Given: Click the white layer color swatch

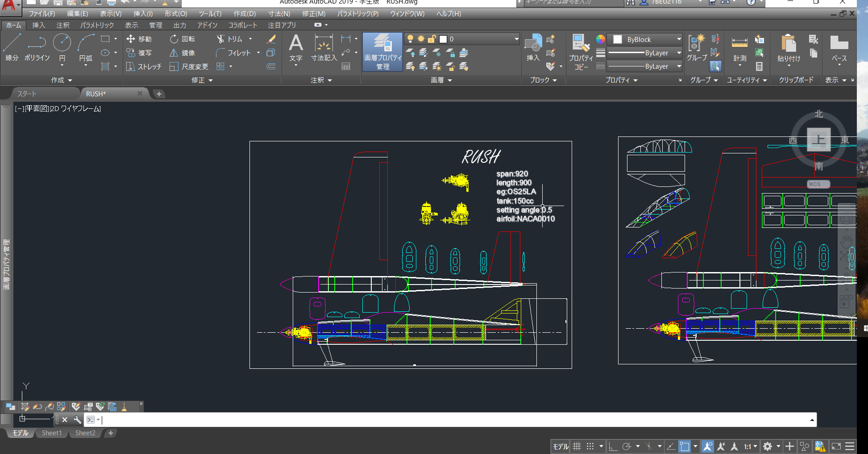Looking at the screenshot, I should click(x=443, y=39).
